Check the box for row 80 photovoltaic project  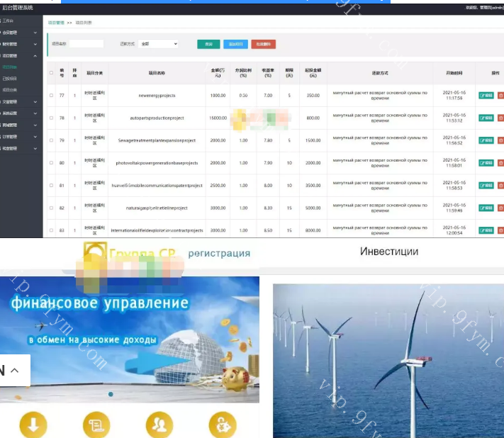(51, 163)
